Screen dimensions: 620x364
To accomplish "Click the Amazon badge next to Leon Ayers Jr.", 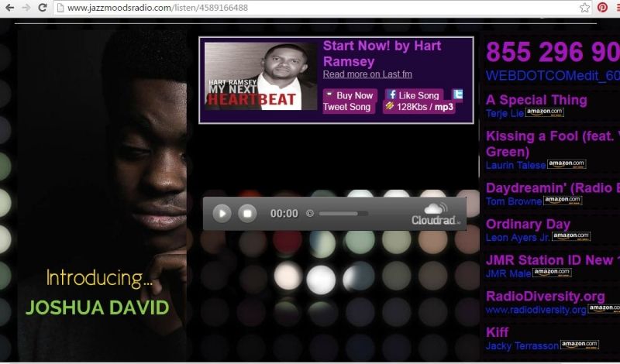I will point(571,236).
